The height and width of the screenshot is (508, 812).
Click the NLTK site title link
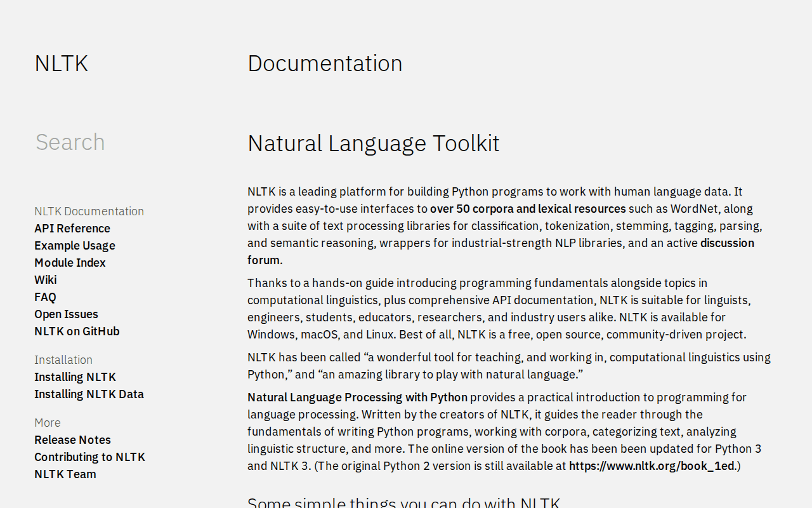click(x=61, y=63)
